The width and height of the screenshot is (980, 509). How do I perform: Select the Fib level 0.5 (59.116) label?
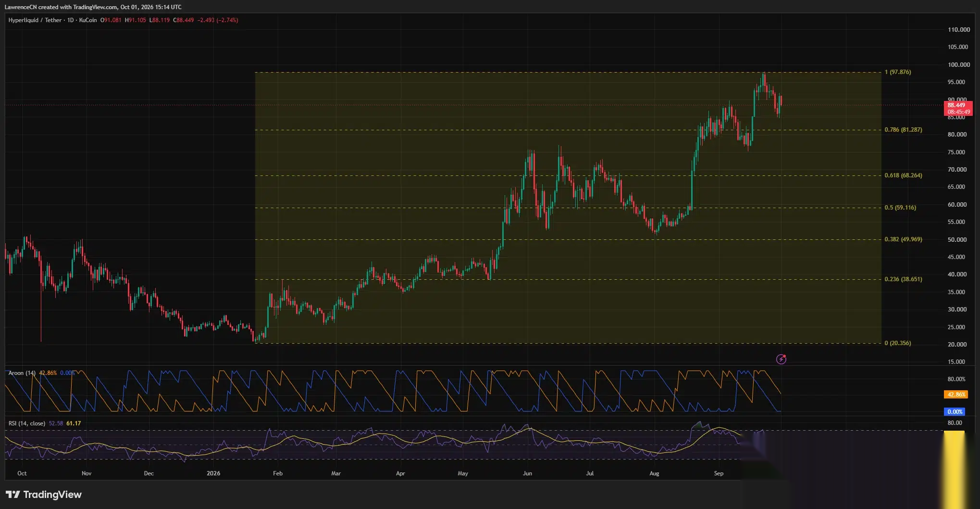[x=900, y=208]
